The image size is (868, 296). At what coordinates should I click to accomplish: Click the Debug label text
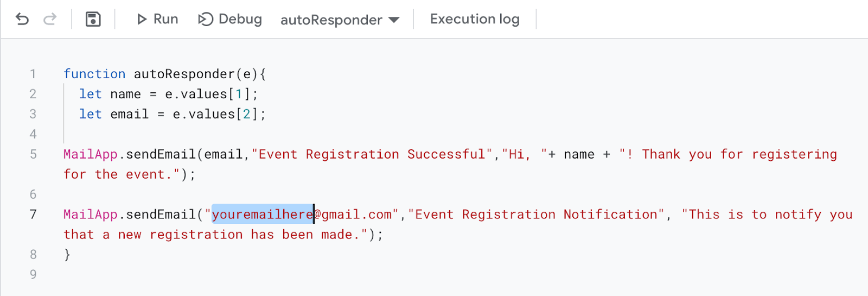pos(240,20)
